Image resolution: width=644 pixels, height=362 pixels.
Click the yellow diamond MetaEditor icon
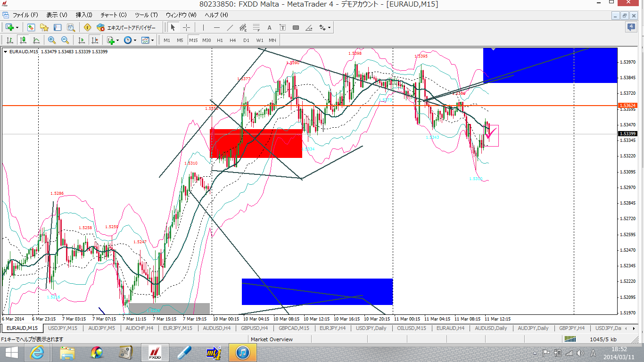coord(87,27)
